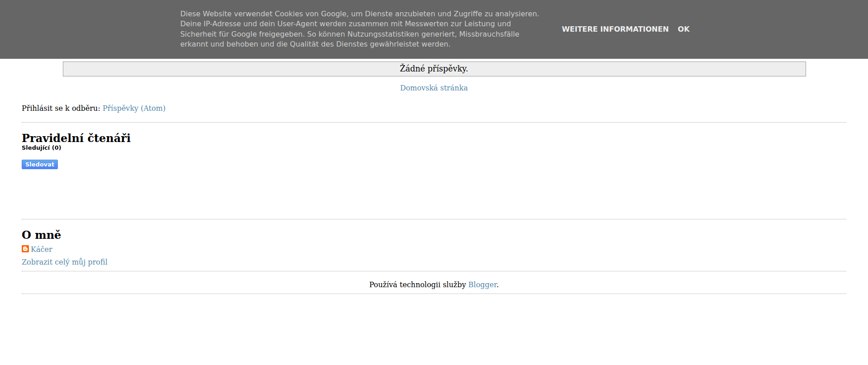
Task: Click the O mně section heading
Action: [x=41, y=235]
